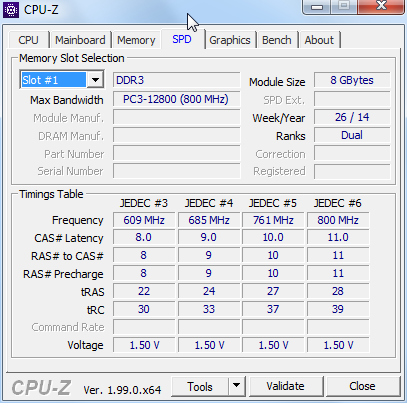Click the DDR3 memory type field
407x403 pixels.
177,80
